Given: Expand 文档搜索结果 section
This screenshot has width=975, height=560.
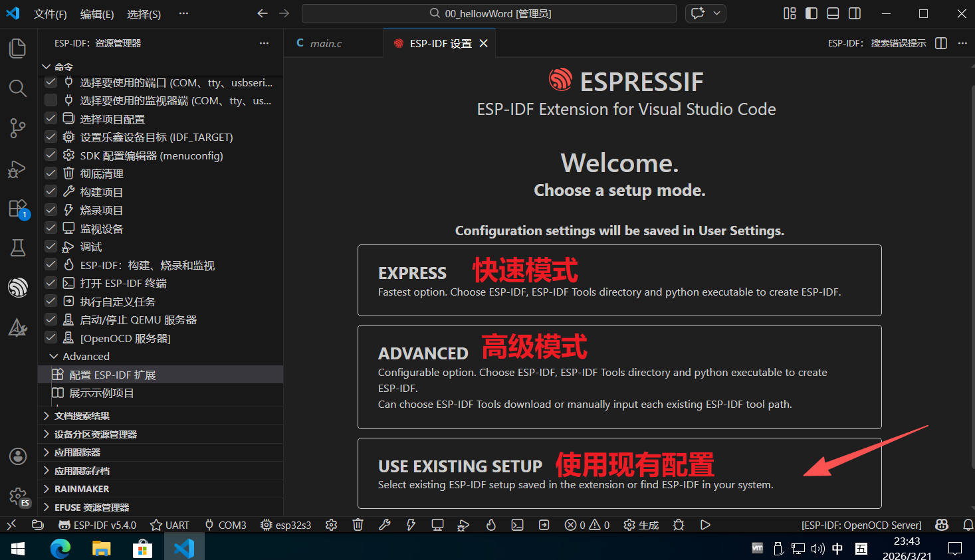Looking at the screenshot, I should (161, 416).
